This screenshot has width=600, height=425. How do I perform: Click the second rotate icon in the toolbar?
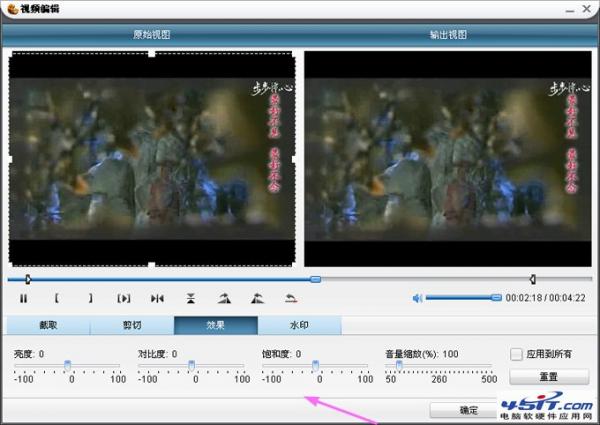pyautogui.click(x=258, y=298)
